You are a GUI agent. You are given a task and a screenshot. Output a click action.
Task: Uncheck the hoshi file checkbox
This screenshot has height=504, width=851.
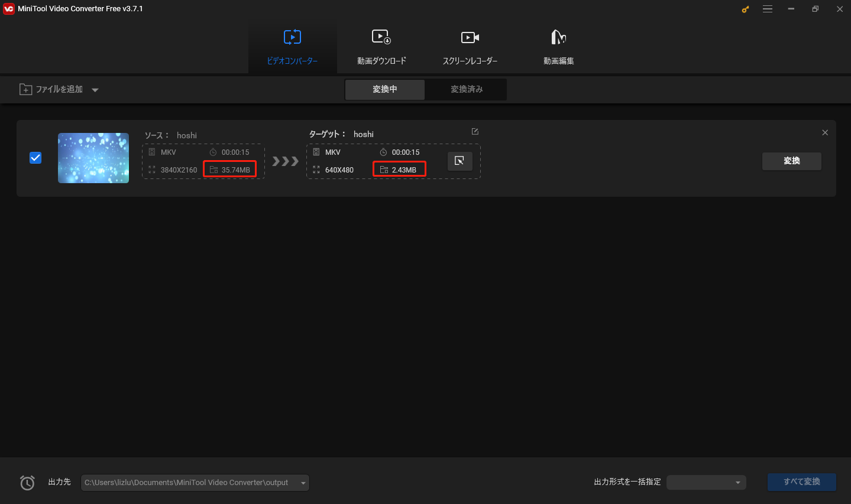tap(35, 158)
